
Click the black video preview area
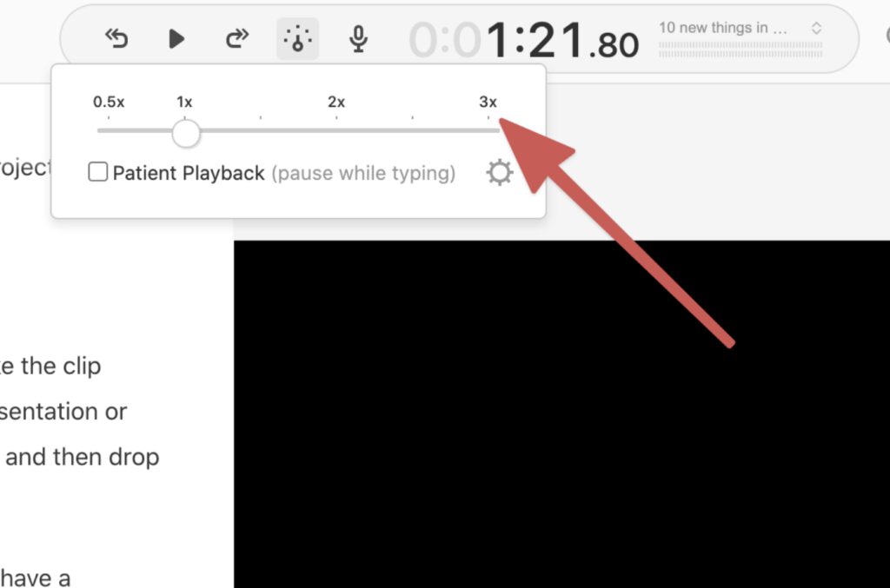(561, 414)
